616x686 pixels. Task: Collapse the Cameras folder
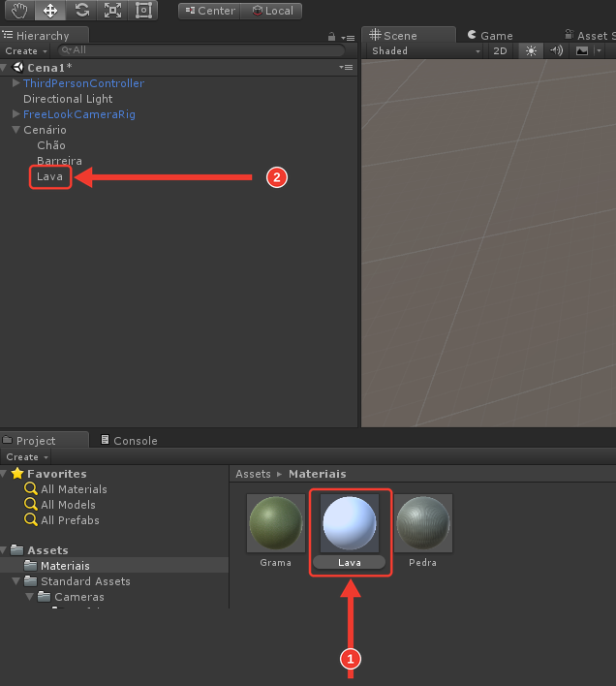[x=30, y=597]
